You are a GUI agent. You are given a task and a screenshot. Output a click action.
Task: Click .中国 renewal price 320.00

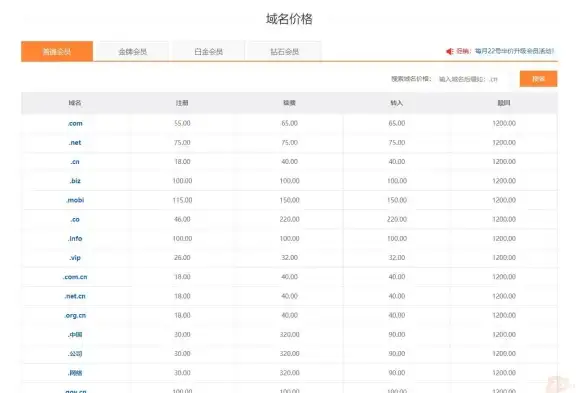click(290, 334)
